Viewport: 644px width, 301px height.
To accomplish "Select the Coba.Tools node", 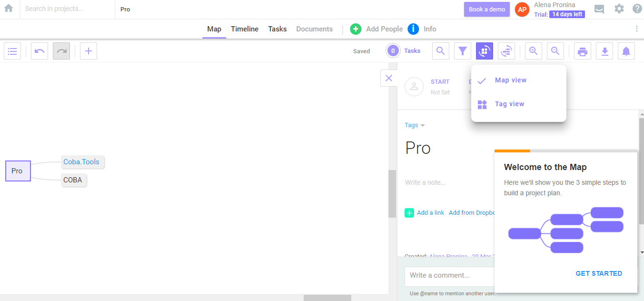I will click(83, 162).
